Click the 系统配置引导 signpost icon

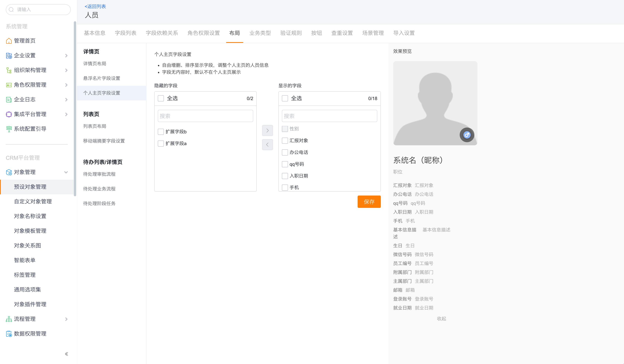9,129
